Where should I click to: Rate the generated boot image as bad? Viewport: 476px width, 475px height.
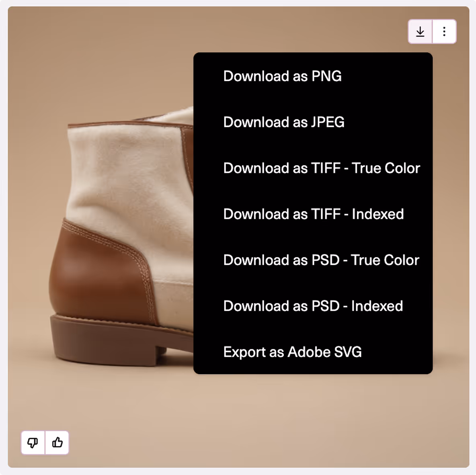tap(33, 442)
